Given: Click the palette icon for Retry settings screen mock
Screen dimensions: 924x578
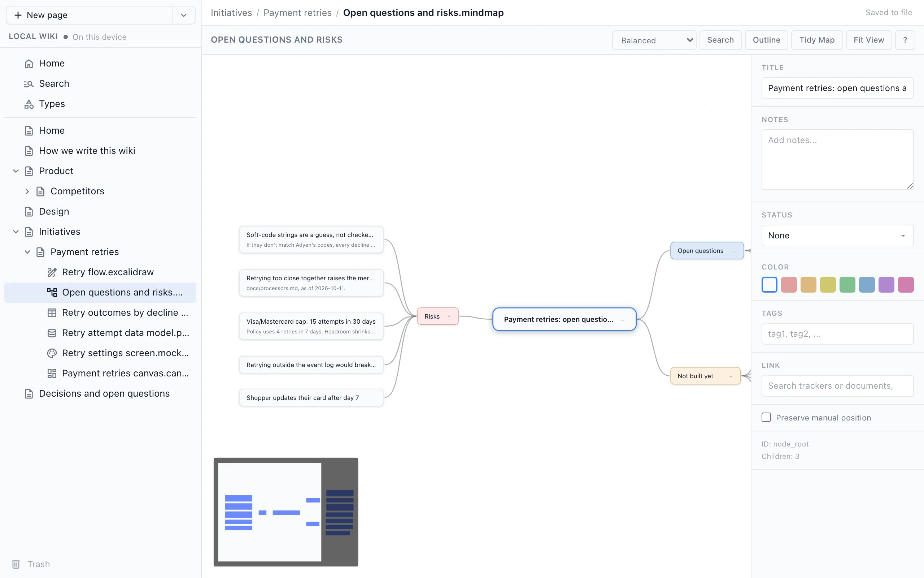Looking at the screenshot, I should (x=52, y=353).
